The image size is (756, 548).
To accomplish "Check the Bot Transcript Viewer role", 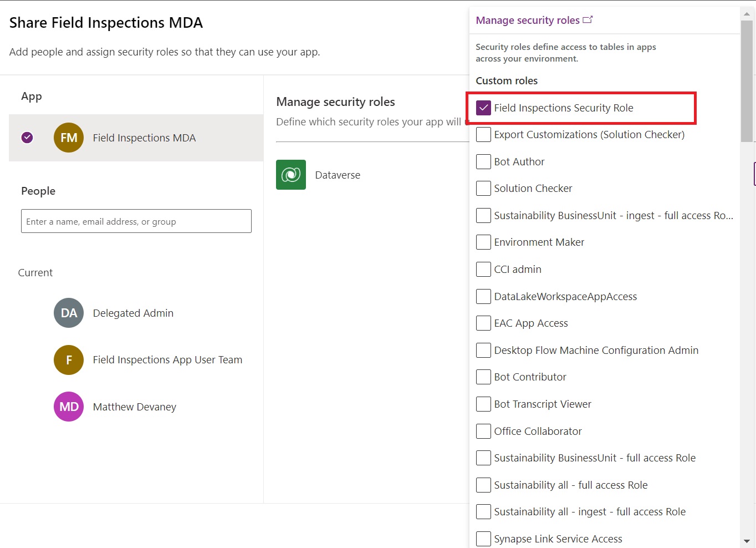I will 483,404.
